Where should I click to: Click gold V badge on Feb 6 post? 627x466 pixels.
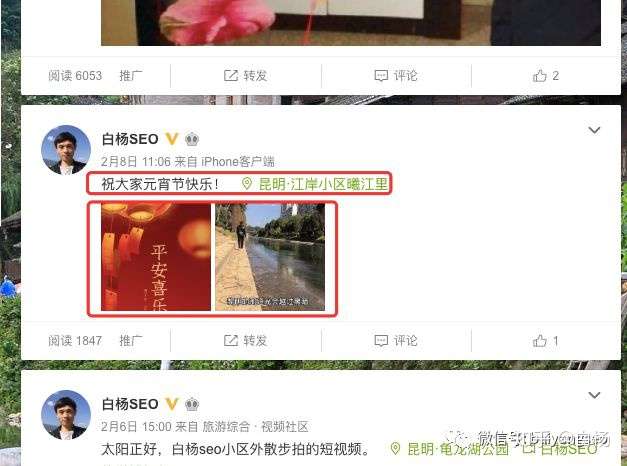172,404
